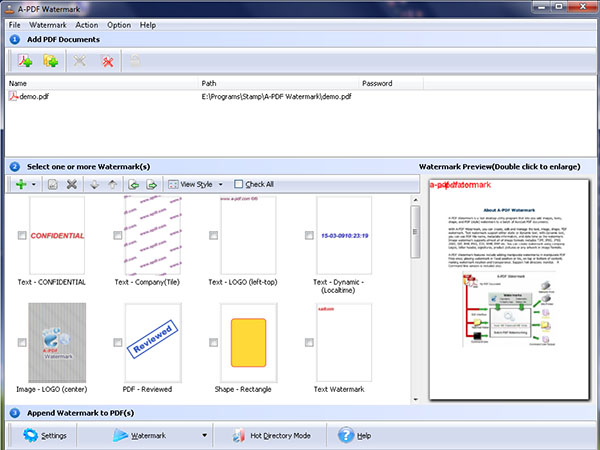Screen dimensions: 600x450
Task: Open the Action menu
Action: (x=86, y=25)
